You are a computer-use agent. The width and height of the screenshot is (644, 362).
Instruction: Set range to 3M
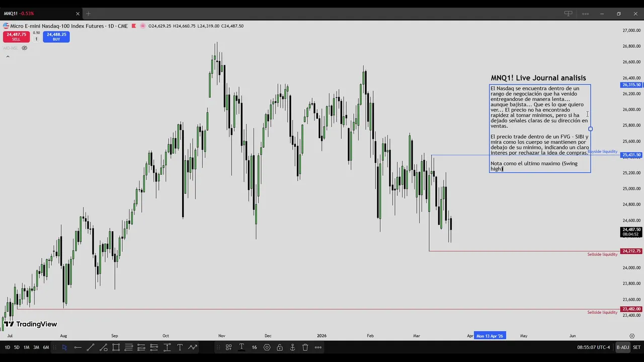pyautogui.click(x=36, y=347)
